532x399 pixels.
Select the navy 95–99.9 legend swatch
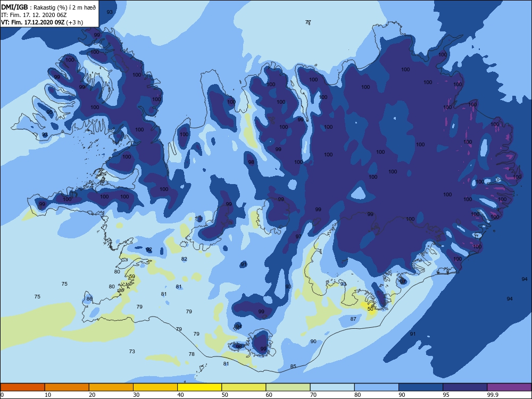(465, 387)
